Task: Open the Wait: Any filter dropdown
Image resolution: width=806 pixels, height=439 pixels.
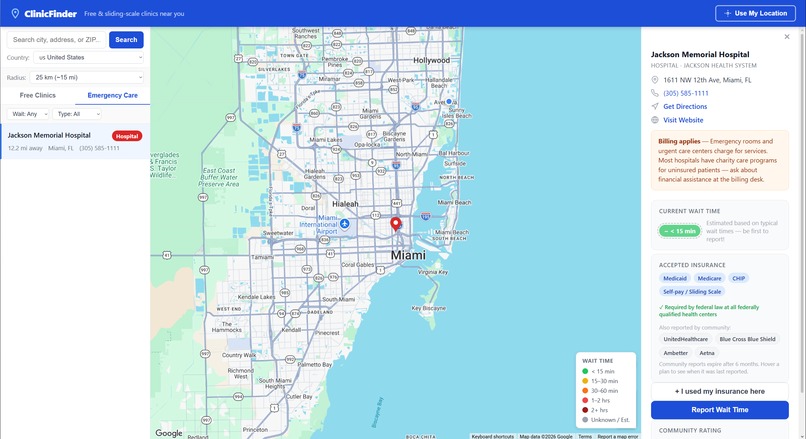Action: click(28, 114)
